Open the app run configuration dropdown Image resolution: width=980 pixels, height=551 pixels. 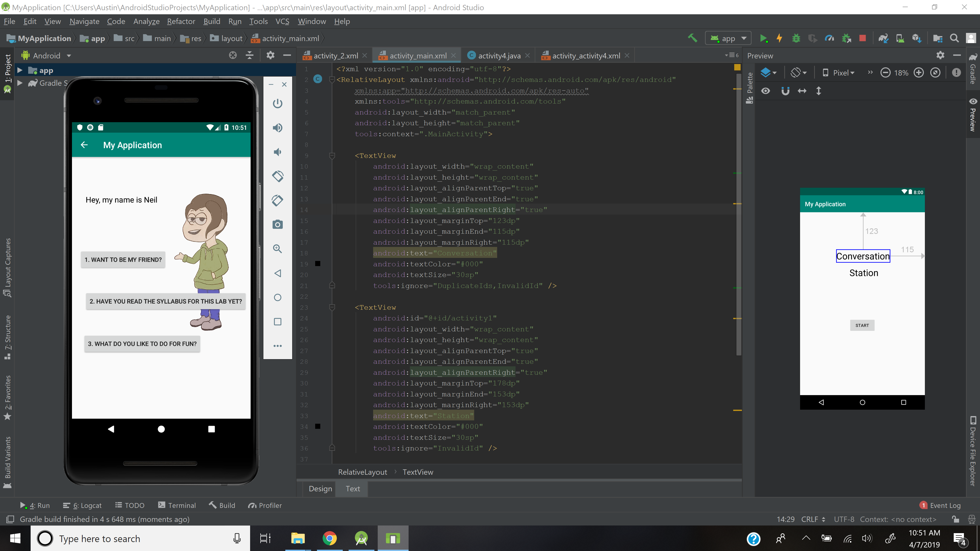point(728,39)
